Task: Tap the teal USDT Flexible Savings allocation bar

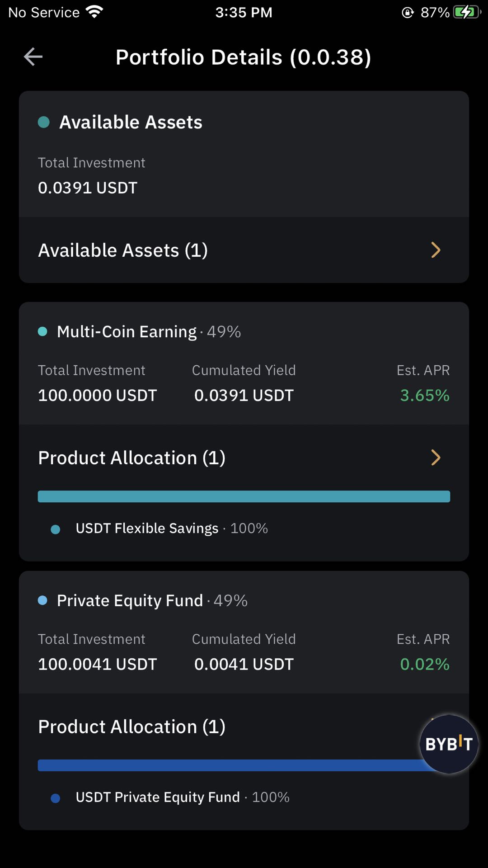Action: coord(244,496)
